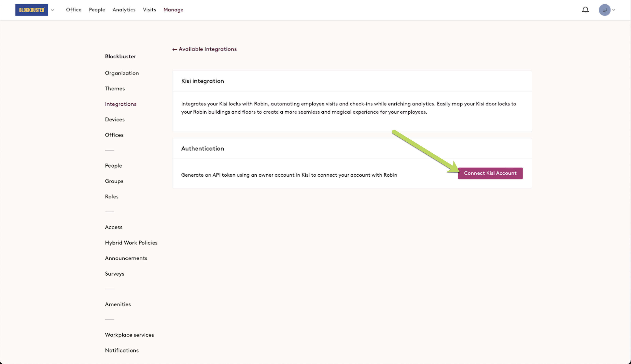The image size is (631, 364).
Task: Click the Authentication section heading
Action: tap(203, 148)
